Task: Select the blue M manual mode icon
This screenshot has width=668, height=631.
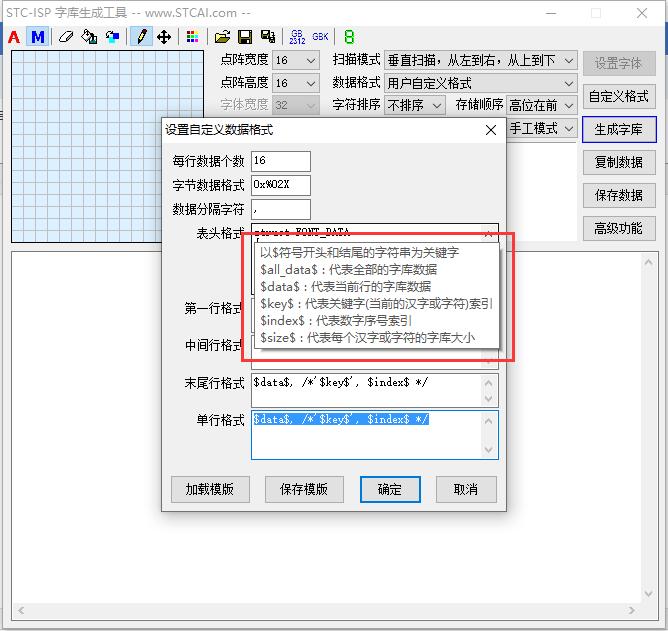Action: 37,37
